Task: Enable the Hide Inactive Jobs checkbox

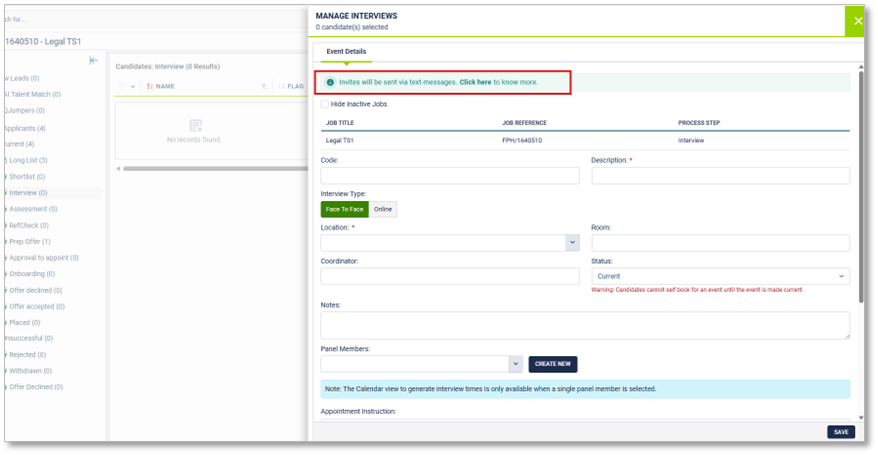Action: 325,104
